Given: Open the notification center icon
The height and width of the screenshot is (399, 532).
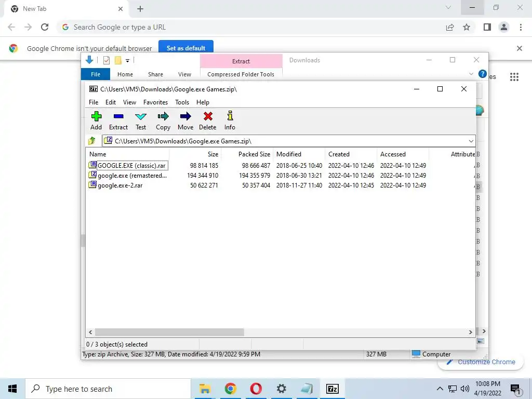Looking at the screenshot, I should click(515, 389).
